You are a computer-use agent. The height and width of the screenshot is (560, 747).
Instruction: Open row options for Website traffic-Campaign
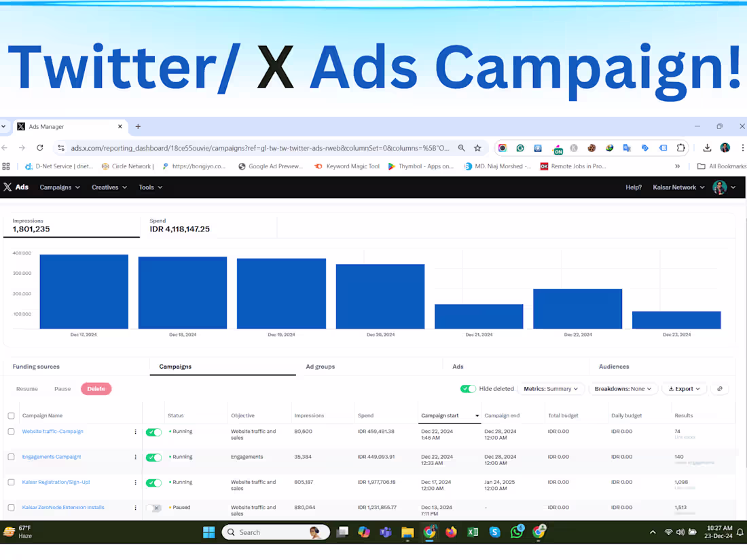[135, 432]
